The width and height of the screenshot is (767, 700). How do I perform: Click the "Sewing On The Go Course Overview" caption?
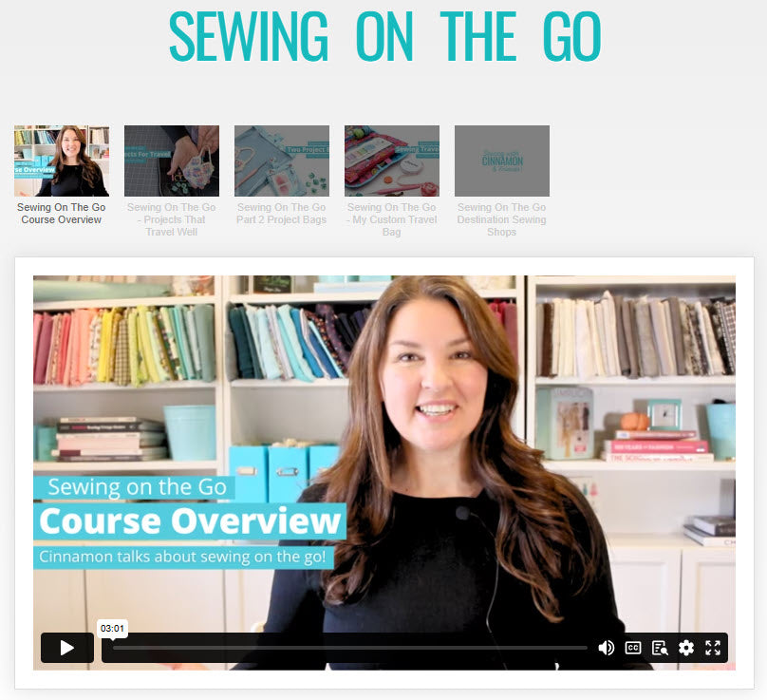[x=62, y=214]
